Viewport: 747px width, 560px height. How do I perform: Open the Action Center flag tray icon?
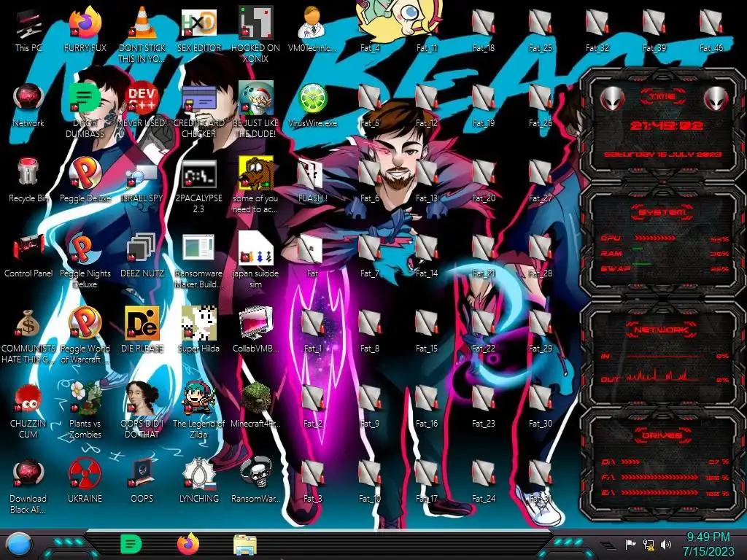631,544
